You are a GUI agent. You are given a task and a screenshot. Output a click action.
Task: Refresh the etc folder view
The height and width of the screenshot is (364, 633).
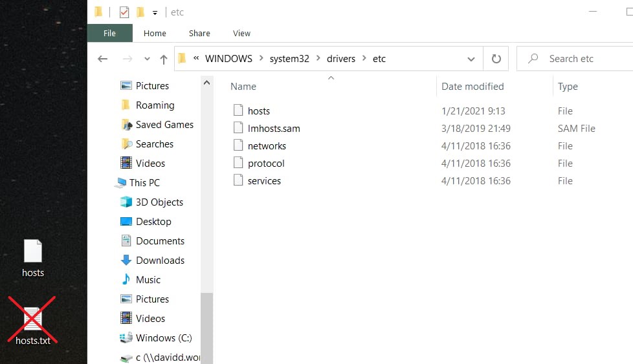[496, 59]
